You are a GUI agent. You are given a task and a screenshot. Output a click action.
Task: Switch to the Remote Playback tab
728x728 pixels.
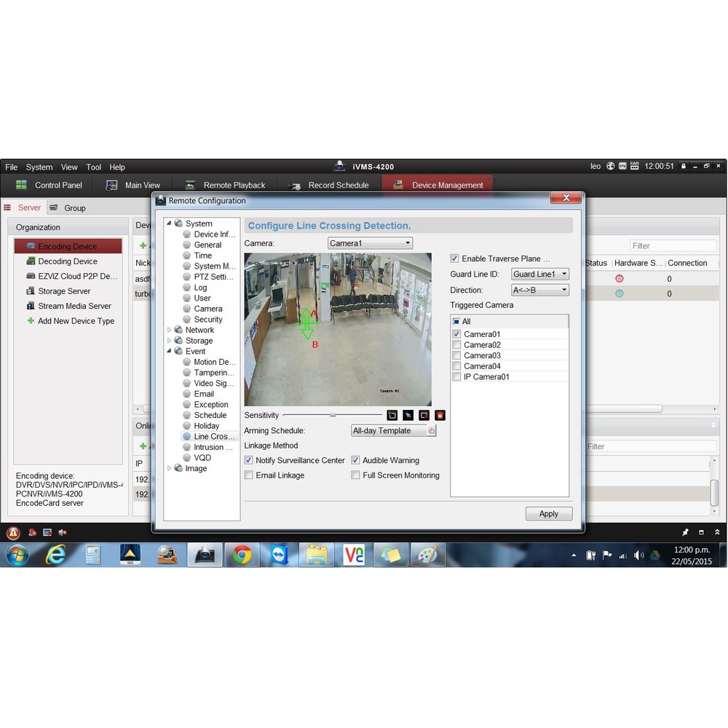pos(225,185)
